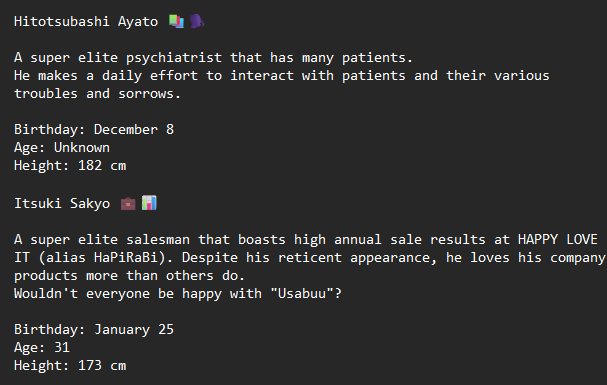
Task: Click the text Birthday: December 8
Action: [x=94, y=130]
